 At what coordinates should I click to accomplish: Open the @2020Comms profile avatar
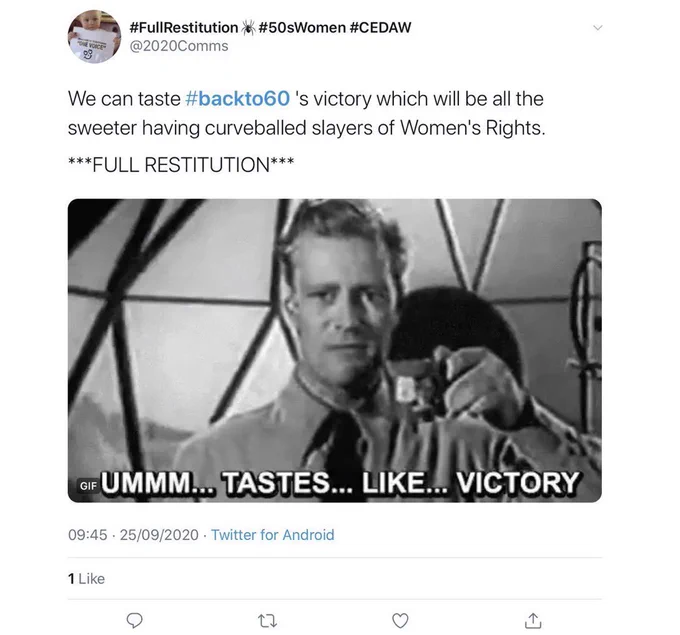click(x=95, y=36)
